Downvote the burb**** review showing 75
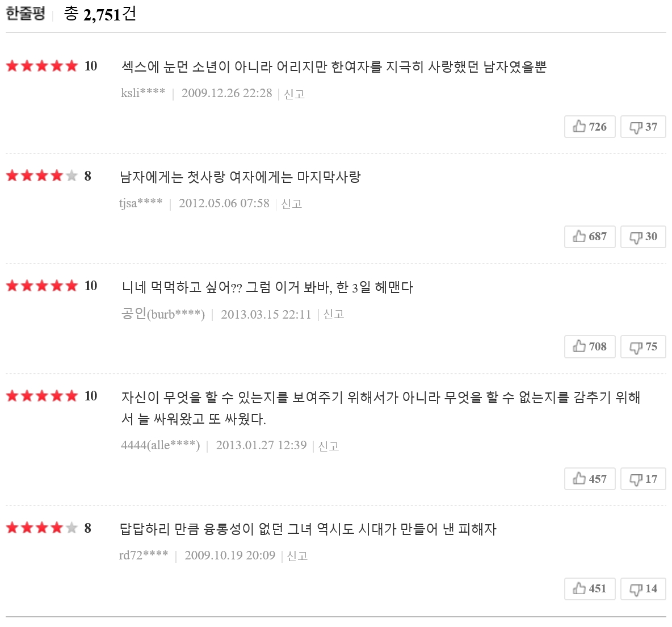This screenshot has height=627, width=672. pyautogui.click(x=643, y=346)
